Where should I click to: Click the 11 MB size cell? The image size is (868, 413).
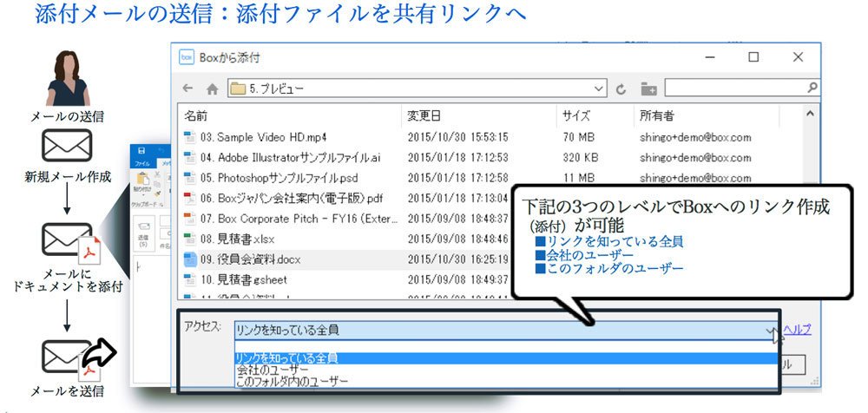pos(578,178)
